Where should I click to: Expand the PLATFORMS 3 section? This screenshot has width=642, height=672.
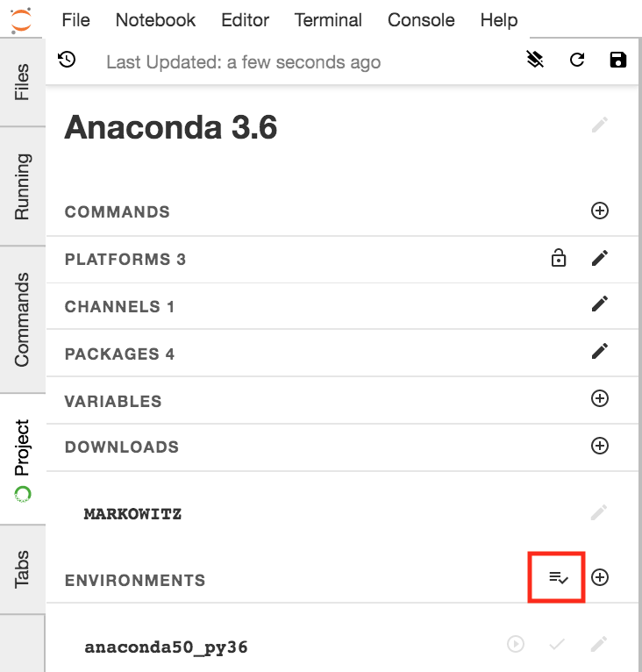(125, 260)
